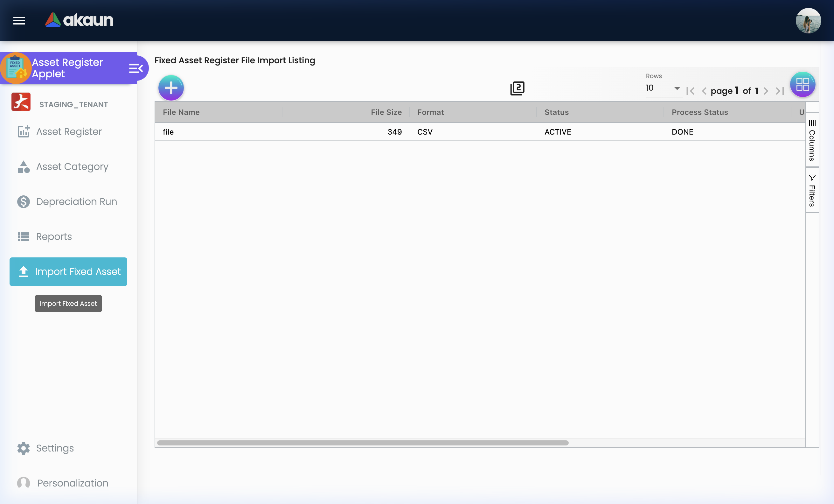Screen dimensions: 834x504
Task: Open the Reports section
Action: pos(54,237)
